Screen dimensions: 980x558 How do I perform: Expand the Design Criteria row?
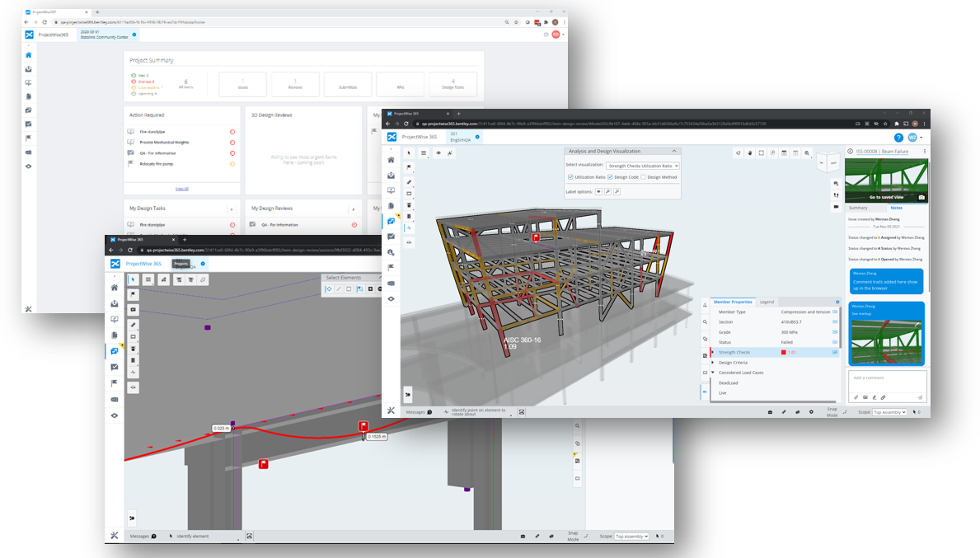click(712, 363)
